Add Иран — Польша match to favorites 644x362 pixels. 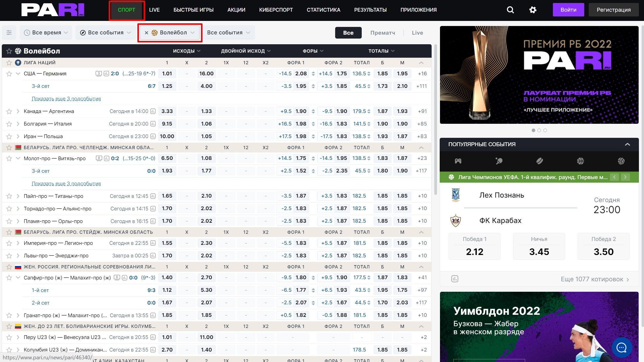pos(9,136)
